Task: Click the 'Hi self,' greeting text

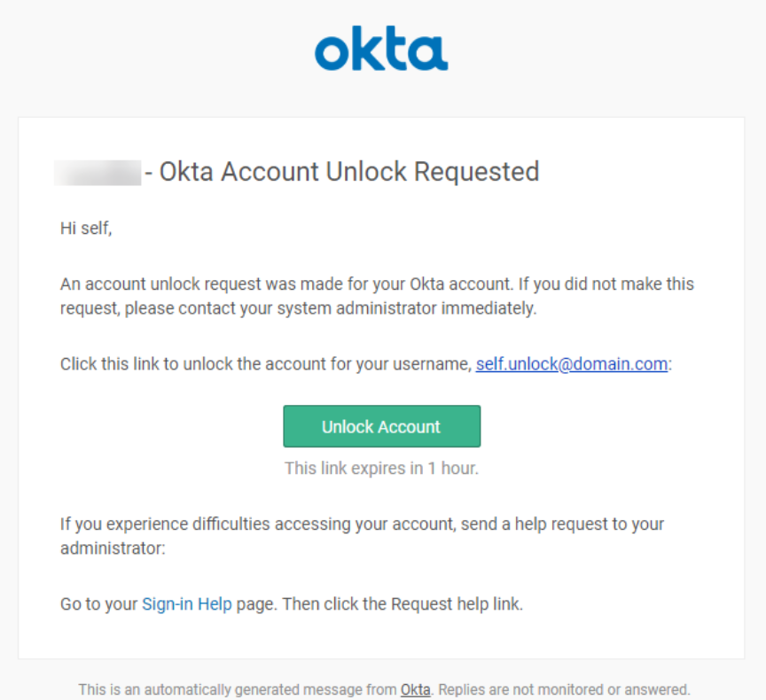Action: pyautogui.click(x=86, y=229)
